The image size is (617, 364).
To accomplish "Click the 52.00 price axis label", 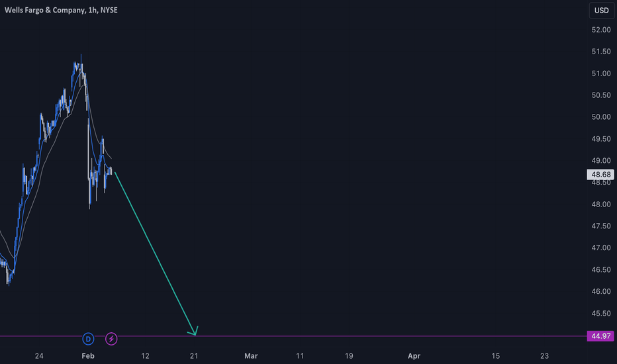I will (x=601, y=30).
